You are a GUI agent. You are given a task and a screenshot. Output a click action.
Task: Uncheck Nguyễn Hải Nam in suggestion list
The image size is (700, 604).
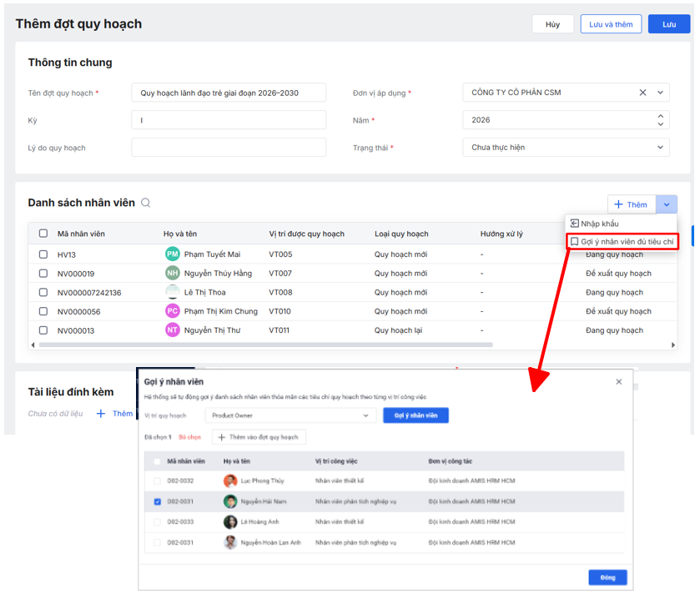[x=158, y=501]
